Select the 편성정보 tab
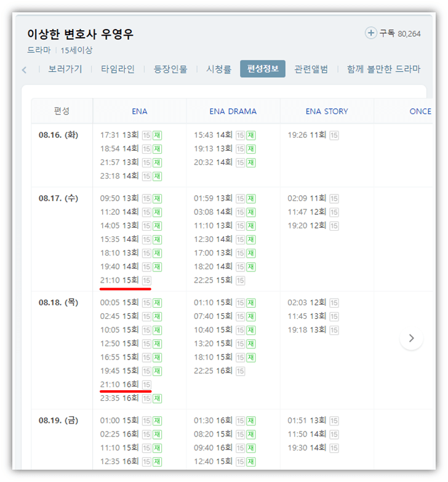Screen dimensions: 448x482 pyautogui.click(x=263, y=68)
